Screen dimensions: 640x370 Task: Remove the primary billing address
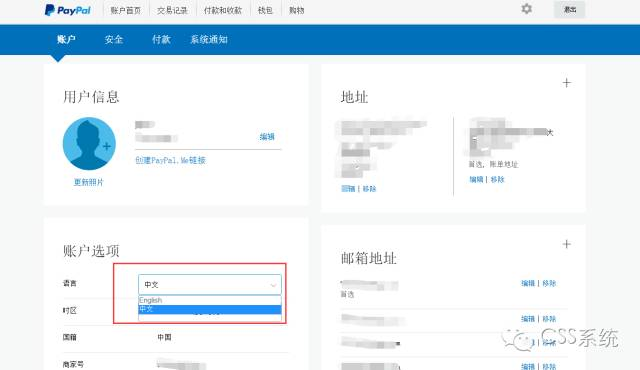(x=498, y=179)
